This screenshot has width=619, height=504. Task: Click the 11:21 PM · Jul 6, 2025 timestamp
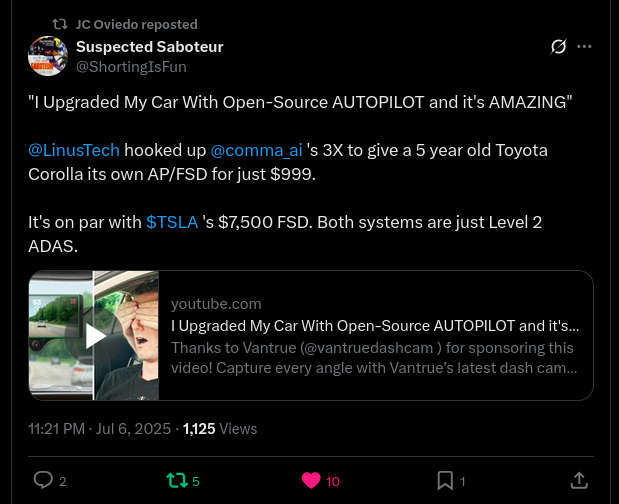pos(99,429)
